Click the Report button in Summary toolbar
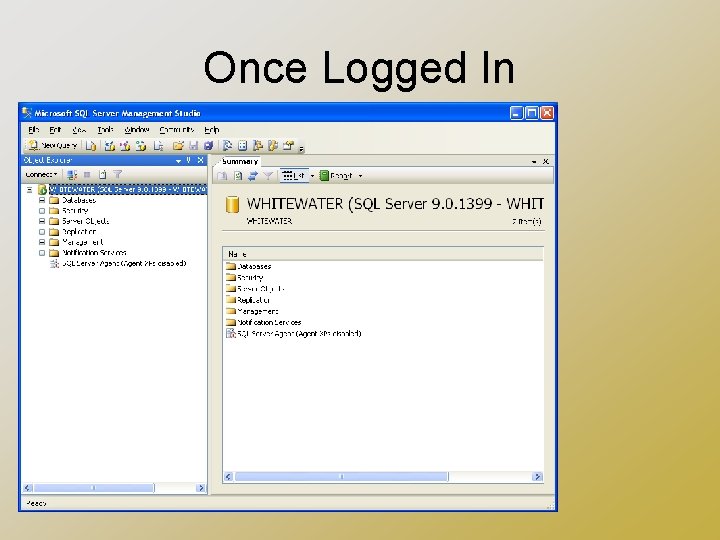The image size is (720, 540). [336, 176]
